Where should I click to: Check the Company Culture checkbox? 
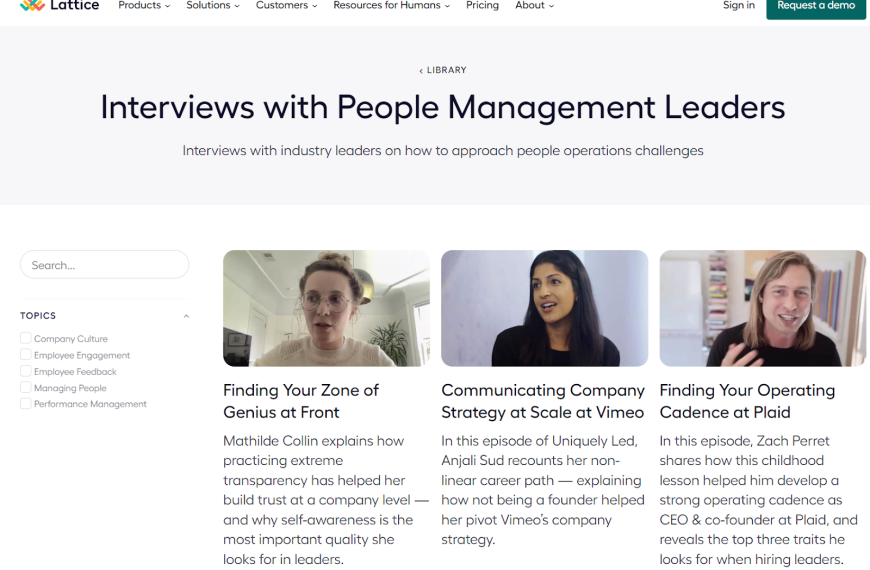[26, 338]
